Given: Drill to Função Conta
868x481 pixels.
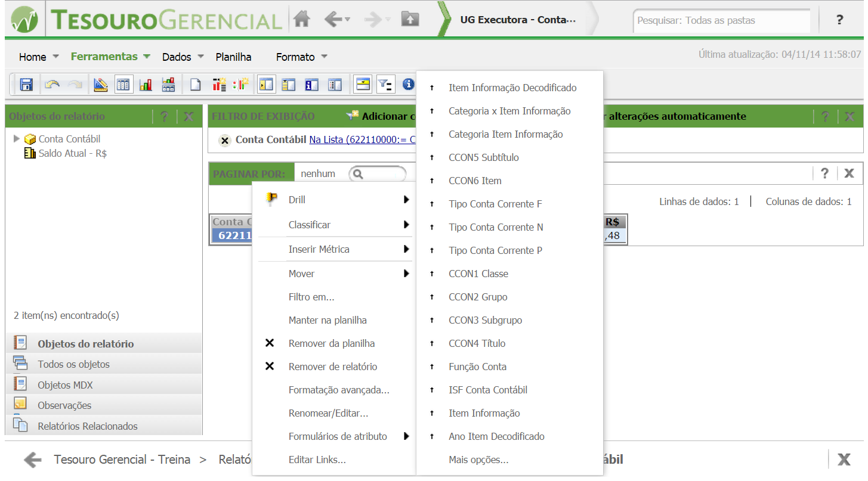Looking at the screenshot, I should [477, 367].
